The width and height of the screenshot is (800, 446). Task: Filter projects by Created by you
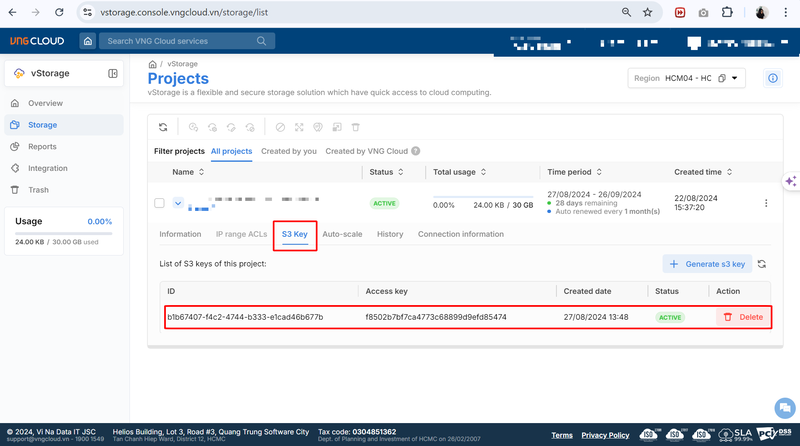click(x=289, y=151)
